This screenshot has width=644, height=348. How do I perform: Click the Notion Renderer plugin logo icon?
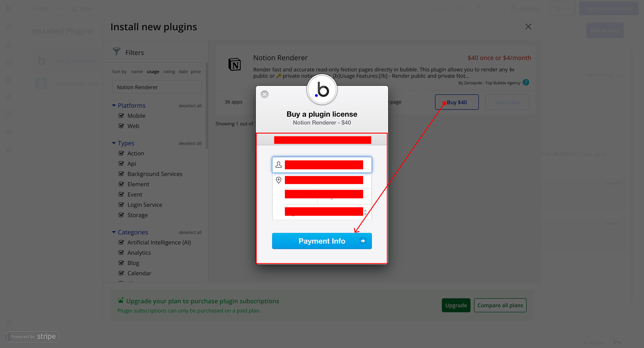(x=234, y=64)
